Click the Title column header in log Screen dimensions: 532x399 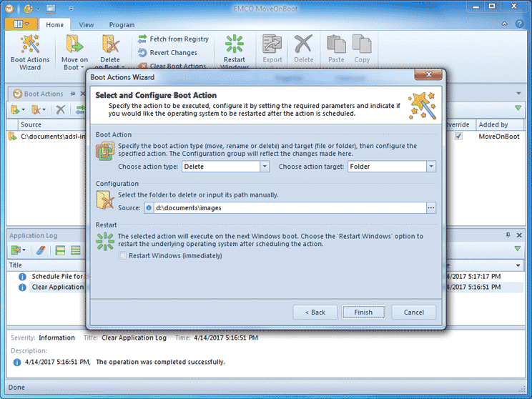pyautogui.click(x=47, y=265)
